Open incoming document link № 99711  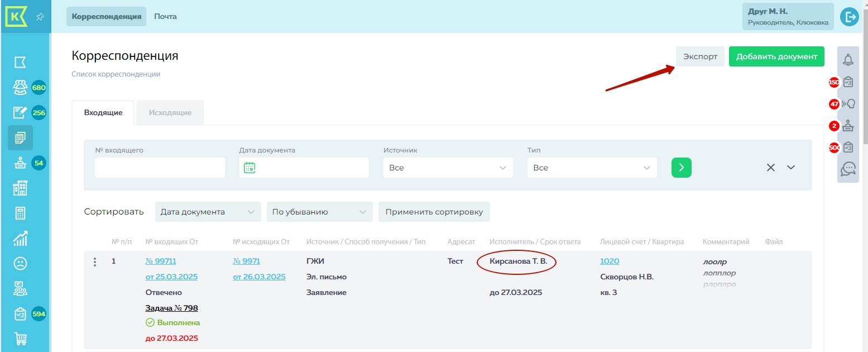point(161,261)
